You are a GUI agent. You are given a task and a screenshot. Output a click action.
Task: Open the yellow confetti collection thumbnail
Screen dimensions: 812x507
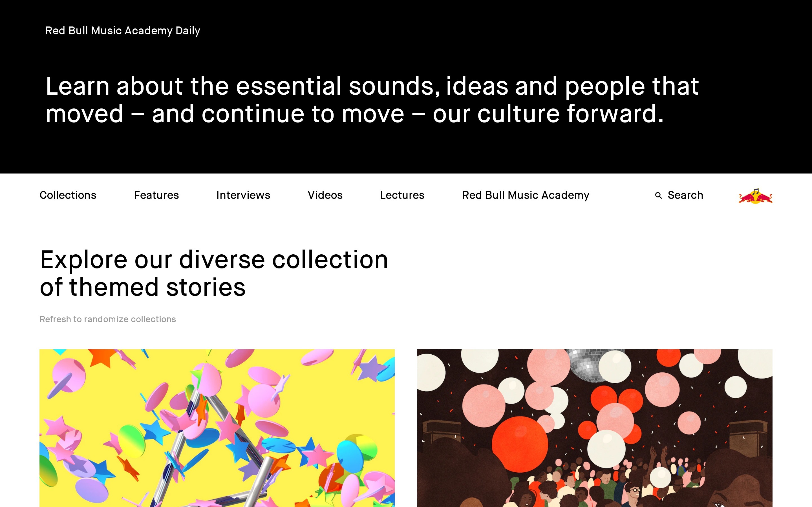click(x=217, y=428)
